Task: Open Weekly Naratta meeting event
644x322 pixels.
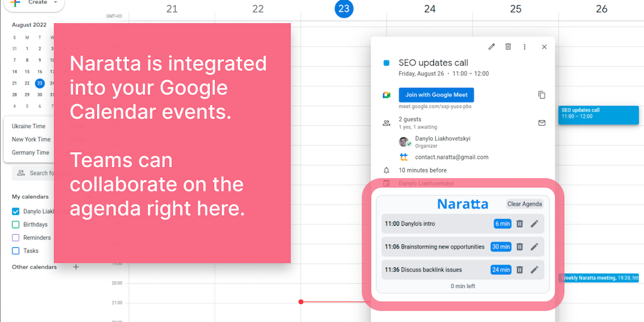Action: click(x=599, y=278)
